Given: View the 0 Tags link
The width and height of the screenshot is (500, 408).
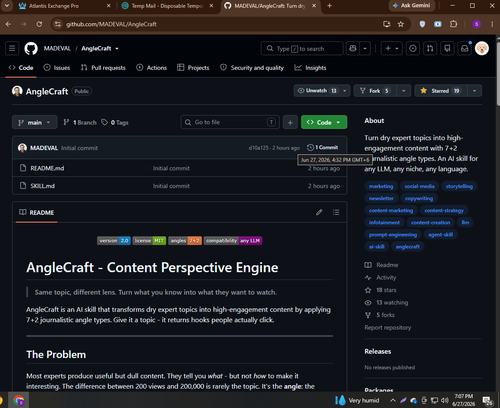Looking at the screenshot, I should [x=115, y=122].
